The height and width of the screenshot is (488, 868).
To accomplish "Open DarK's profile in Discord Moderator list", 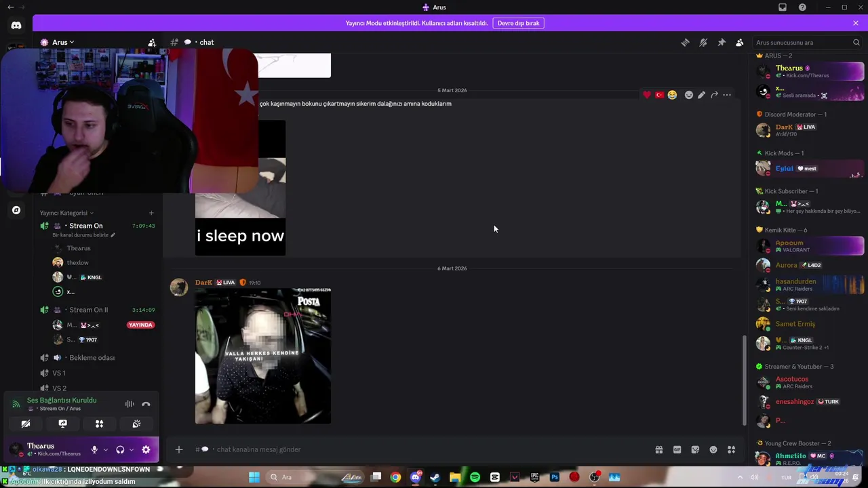I will pyautogui.click(x=810, y=130).
